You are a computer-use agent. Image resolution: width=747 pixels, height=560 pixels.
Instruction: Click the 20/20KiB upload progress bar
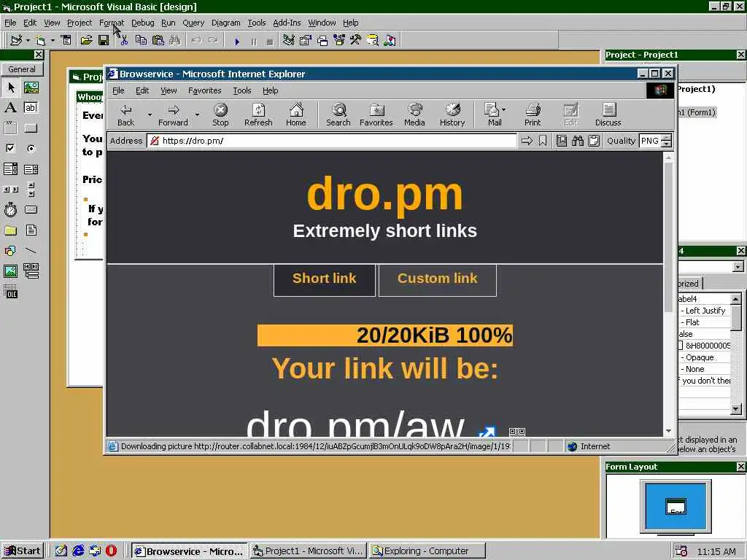[x=385, y=335]
